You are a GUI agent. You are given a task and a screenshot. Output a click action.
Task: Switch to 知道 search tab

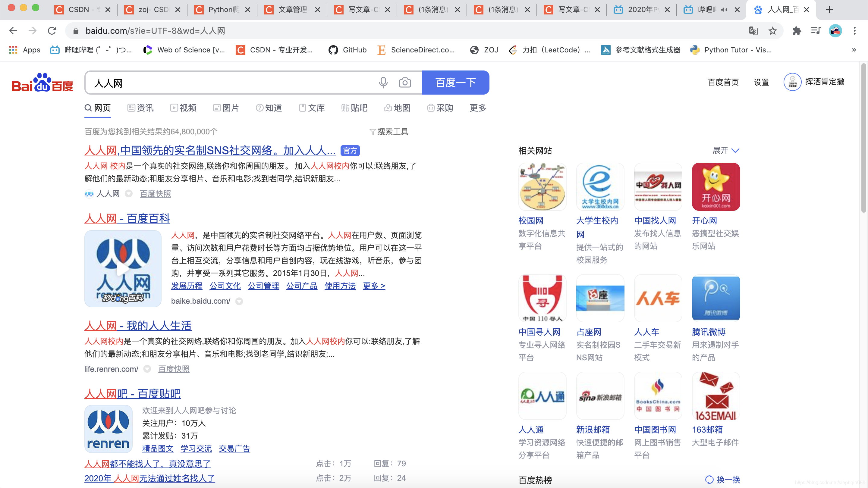pos(269,108)
